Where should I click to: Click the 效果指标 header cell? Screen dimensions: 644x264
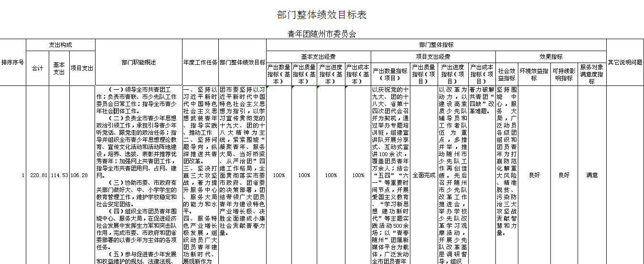click(550, 56)
